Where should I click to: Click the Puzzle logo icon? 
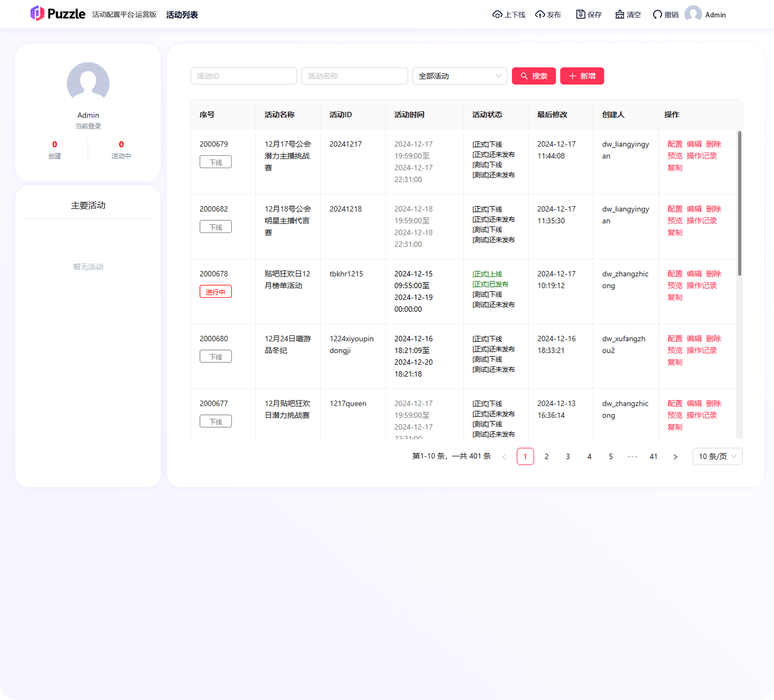point(37,14)
